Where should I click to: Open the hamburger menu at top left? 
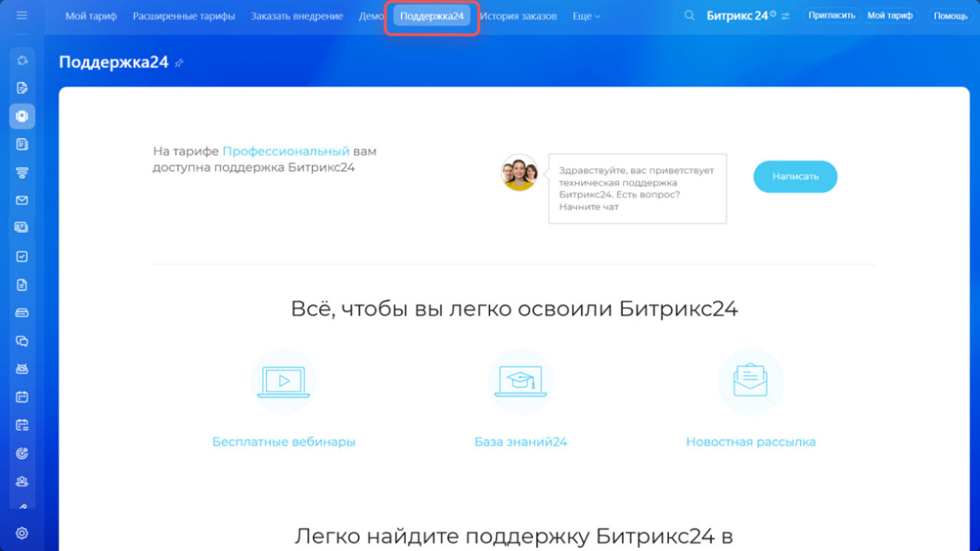coord(21,15)
